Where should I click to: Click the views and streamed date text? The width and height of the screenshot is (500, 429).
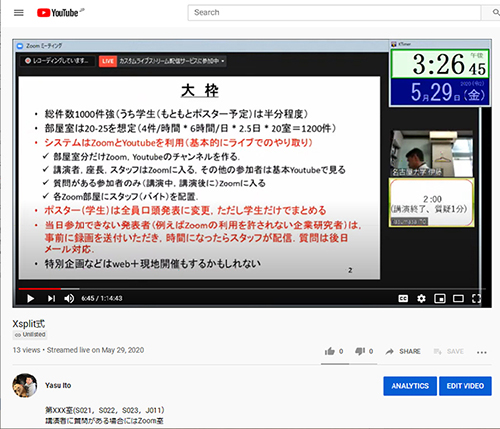pyautogui.click(x=78, y=350)
